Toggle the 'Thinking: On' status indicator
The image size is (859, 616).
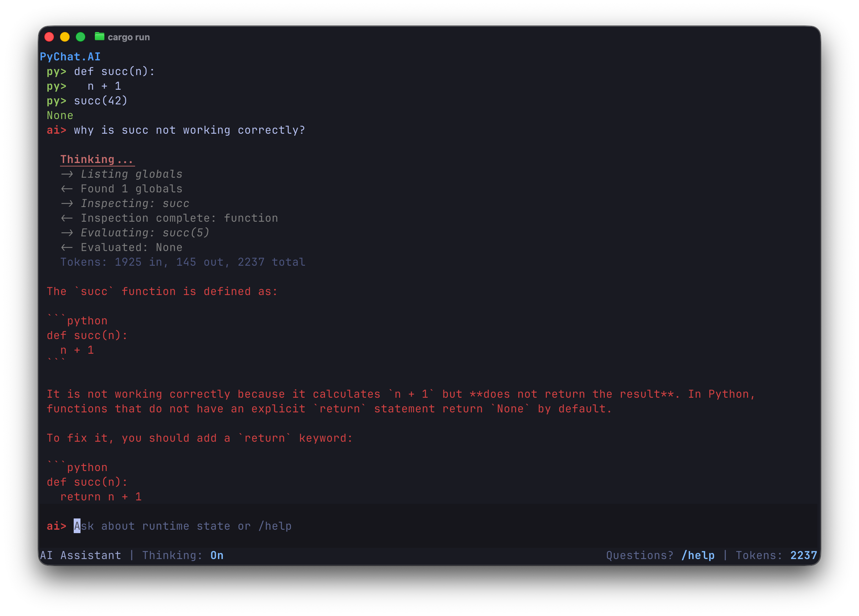tap(183, 555)
